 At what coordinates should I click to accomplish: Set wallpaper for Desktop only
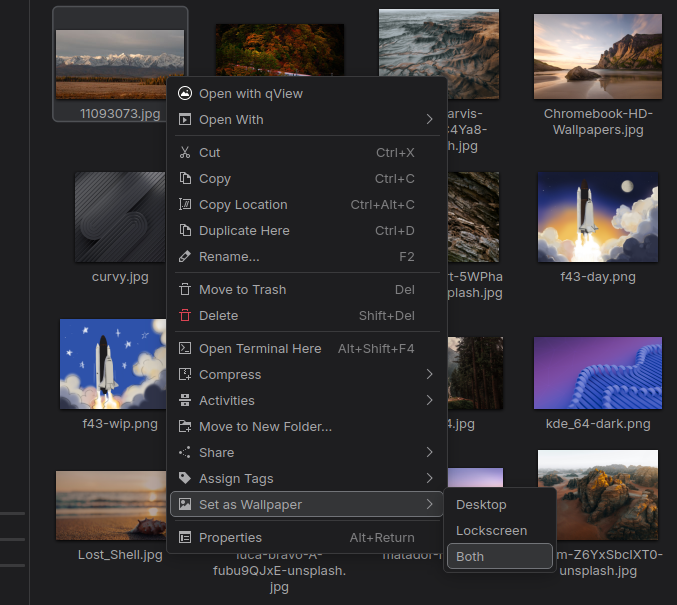[x=500, y=504]
